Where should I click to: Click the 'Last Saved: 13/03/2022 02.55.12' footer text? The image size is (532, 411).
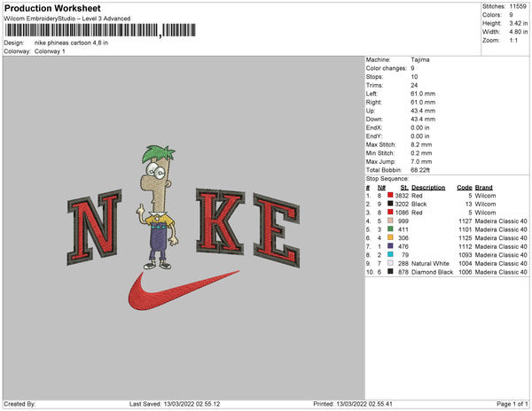[175, 404]
